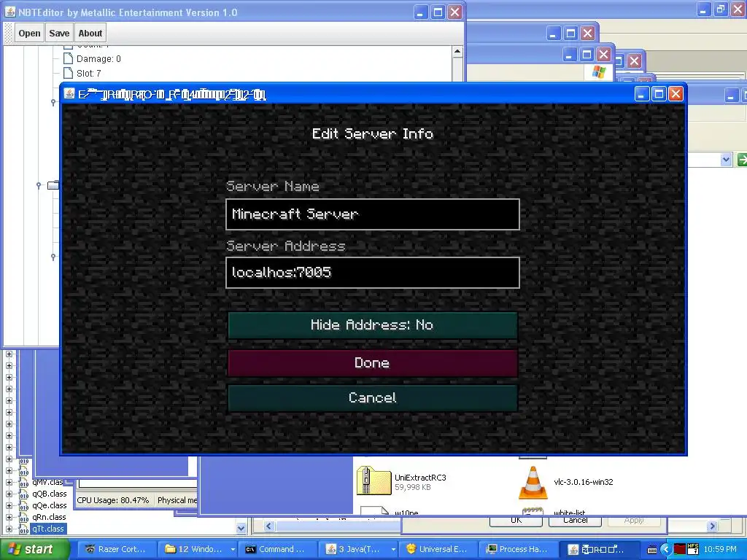Cancel the Edit Server Info screen
This screenshot has width=747, height=560.
point(373,398)
